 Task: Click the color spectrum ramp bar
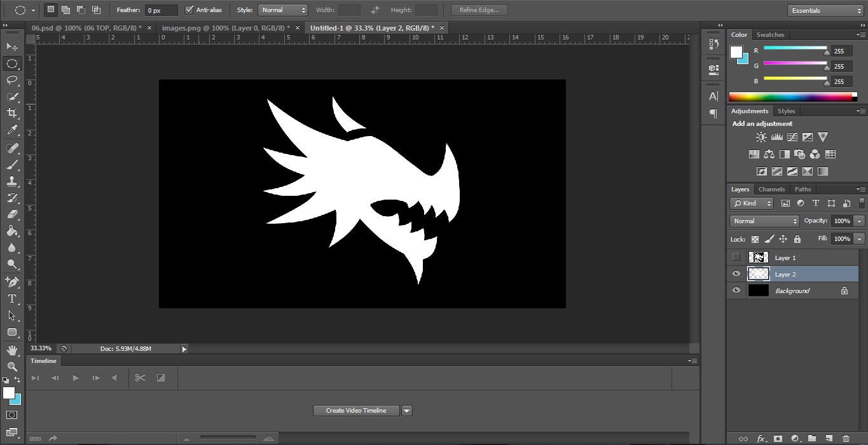click(x=790, y=97)
